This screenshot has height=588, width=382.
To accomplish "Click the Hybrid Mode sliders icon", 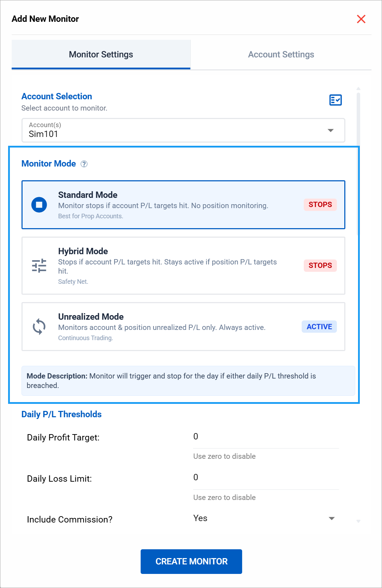I will point(39,265).
